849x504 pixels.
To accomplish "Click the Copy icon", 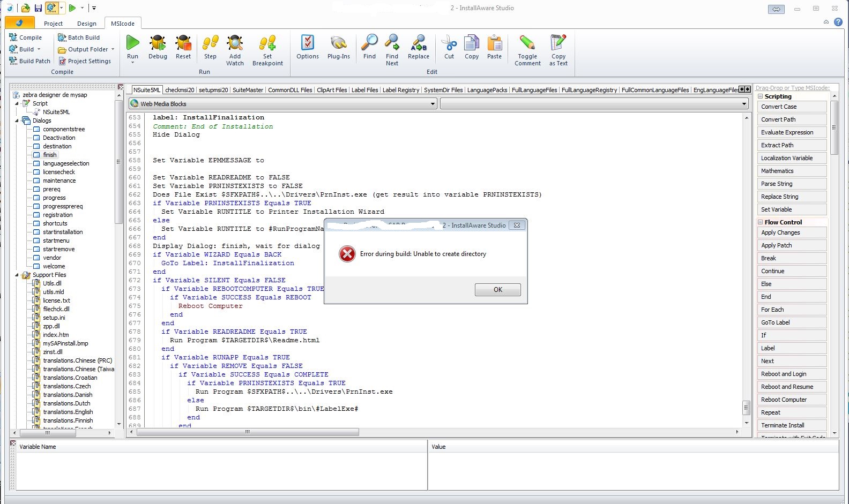I will click(472, 42).
